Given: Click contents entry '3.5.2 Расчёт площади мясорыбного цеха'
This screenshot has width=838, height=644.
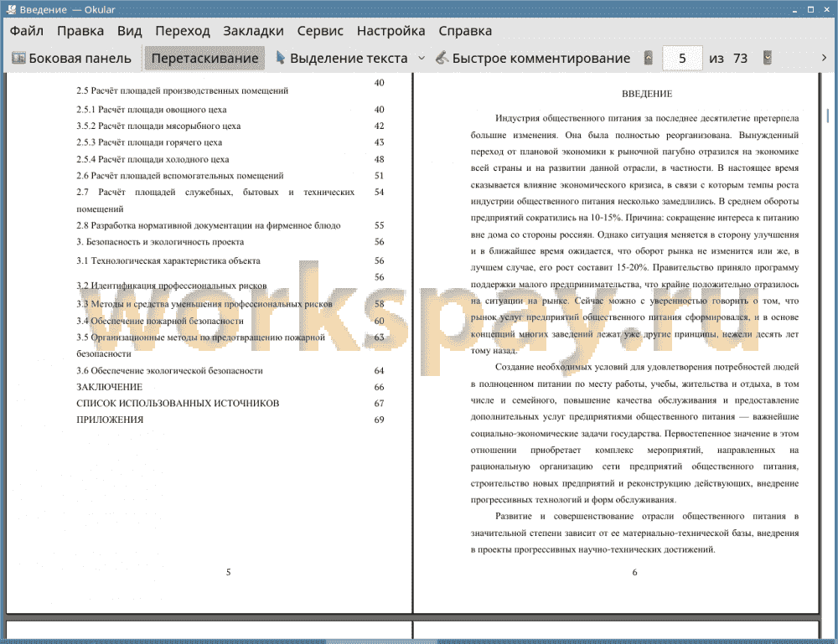Looking at the screenshot, I should click(158, 126).
